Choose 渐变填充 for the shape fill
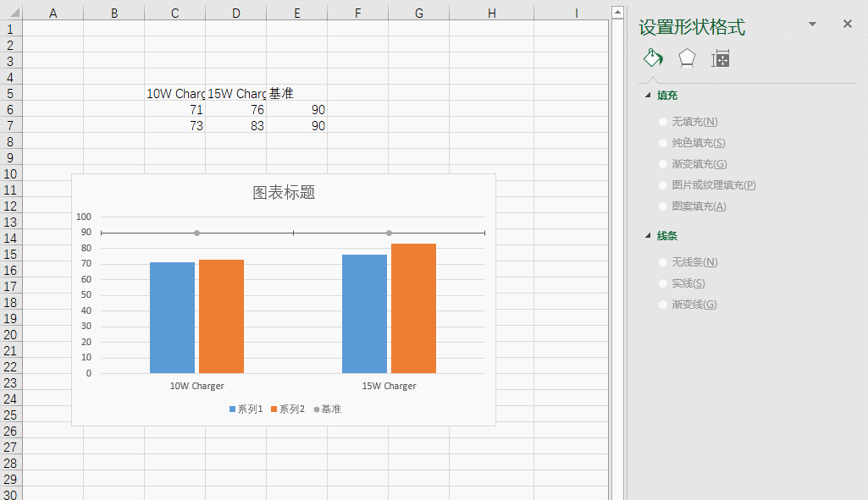Viewport: 868px width, 500px height. tap(690, 163)
